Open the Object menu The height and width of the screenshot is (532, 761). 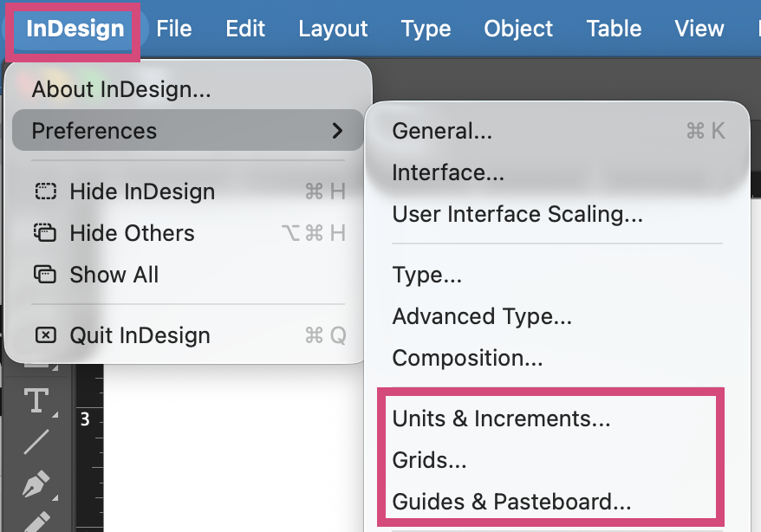pos(517,29)
